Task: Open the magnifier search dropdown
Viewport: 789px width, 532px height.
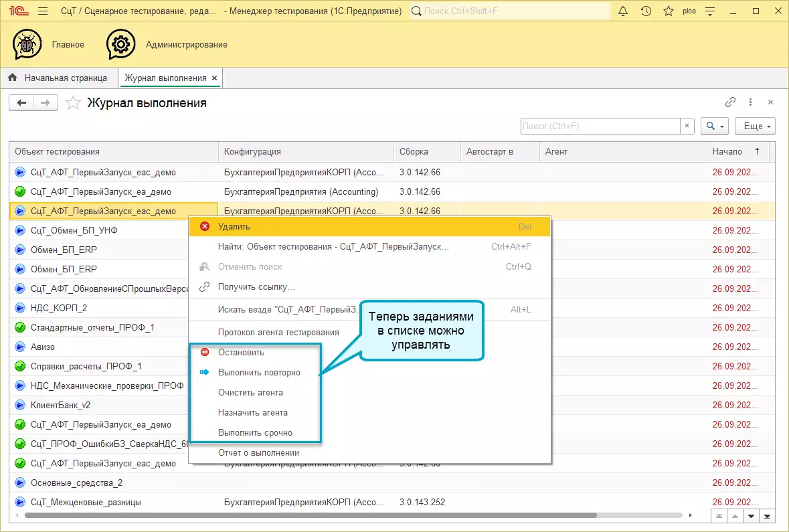Action: pyautogui.click(x=715, y=126)
